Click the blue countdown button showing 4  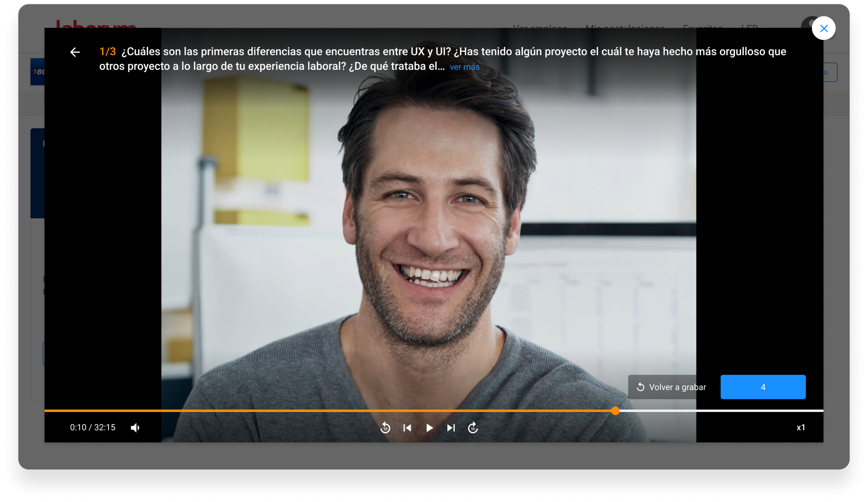tap(763, 387)
